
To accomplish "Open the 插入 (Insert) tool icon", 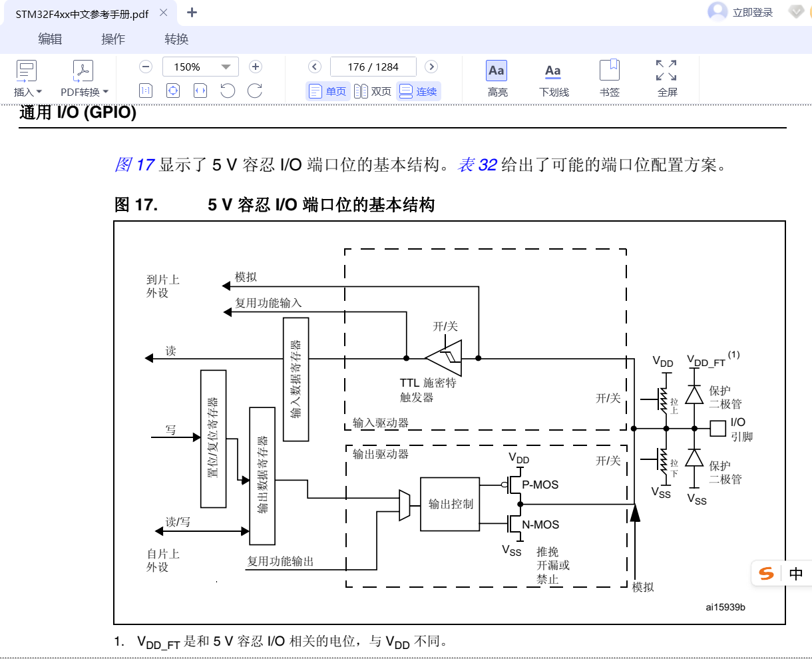I will (x=27, y=71).
